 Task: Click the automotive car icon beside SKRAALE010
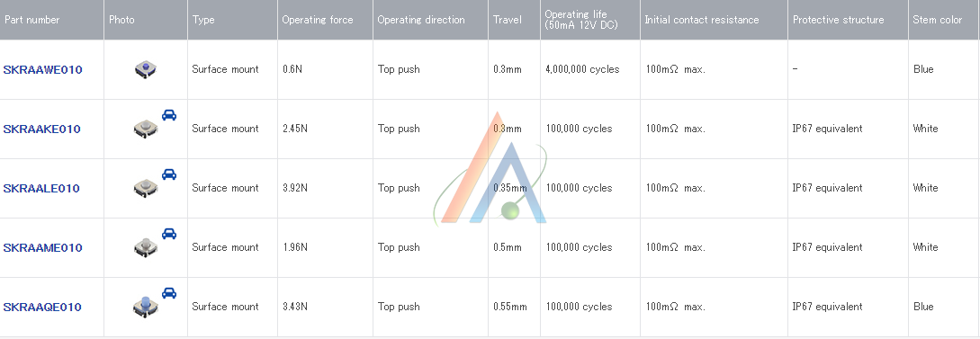(169, 174)
